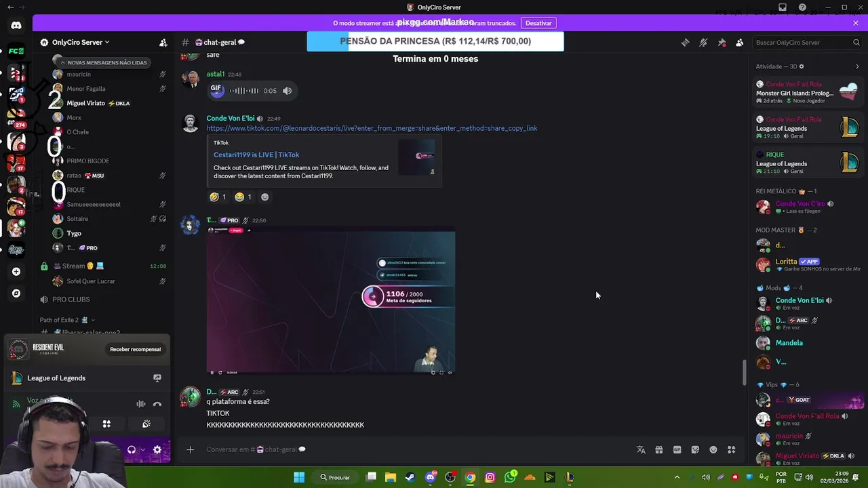Viewport: 868px width, 488px height.
Task: Select chat-geral channel header tab
Action: (x=220, y=42)
